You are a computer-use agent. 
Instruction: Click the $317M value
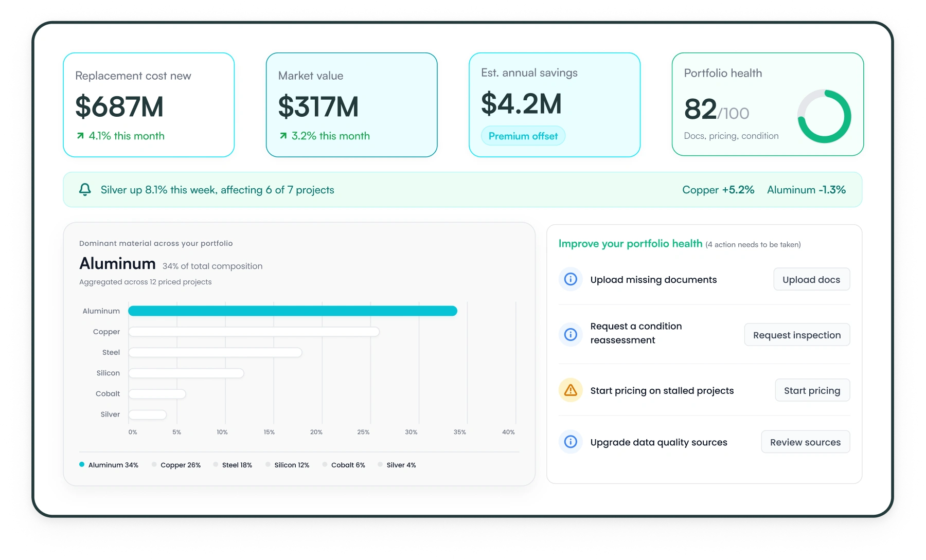pos(318,106)
